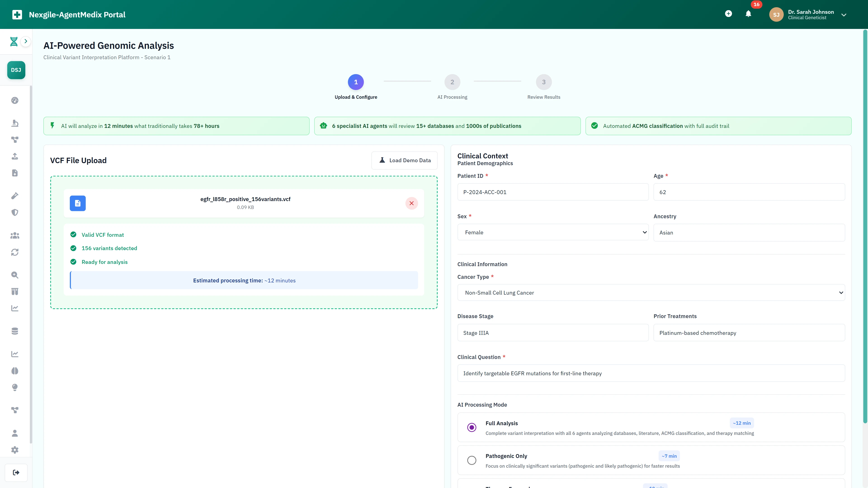Click the logout icon at sidebar bottom
The height and width of the screenshot is (488, 868).
click(16, 472)
